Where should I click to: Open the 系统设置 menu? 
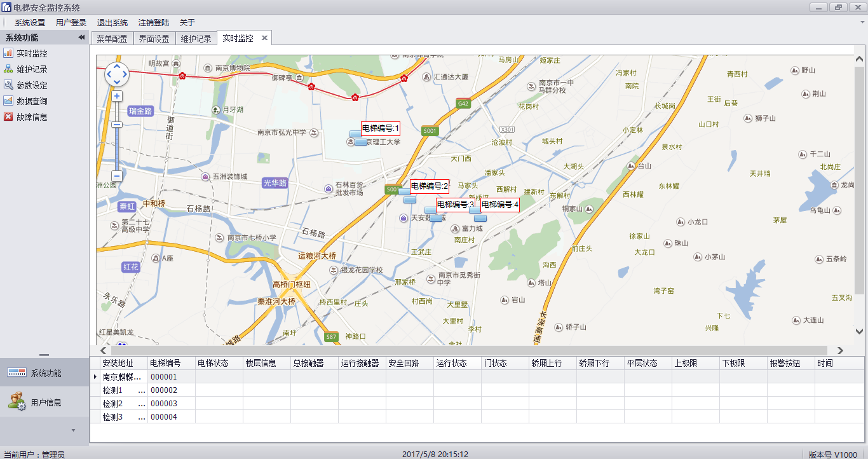coord(30,22)
